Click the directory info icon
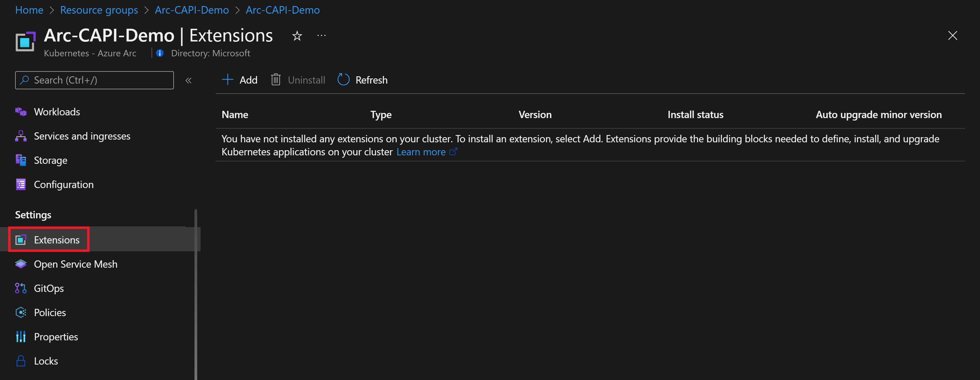 point(160,53)
